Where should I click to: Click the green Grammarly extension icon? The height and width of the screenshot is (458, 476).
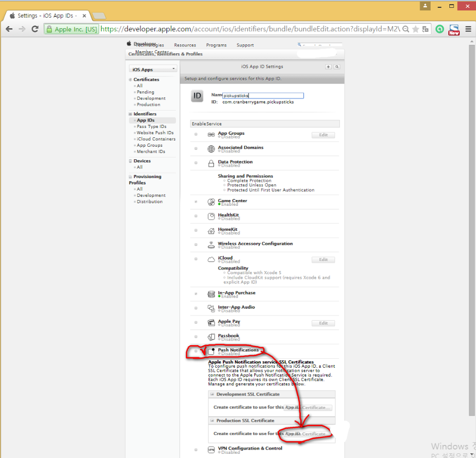(x=439, y=29)
